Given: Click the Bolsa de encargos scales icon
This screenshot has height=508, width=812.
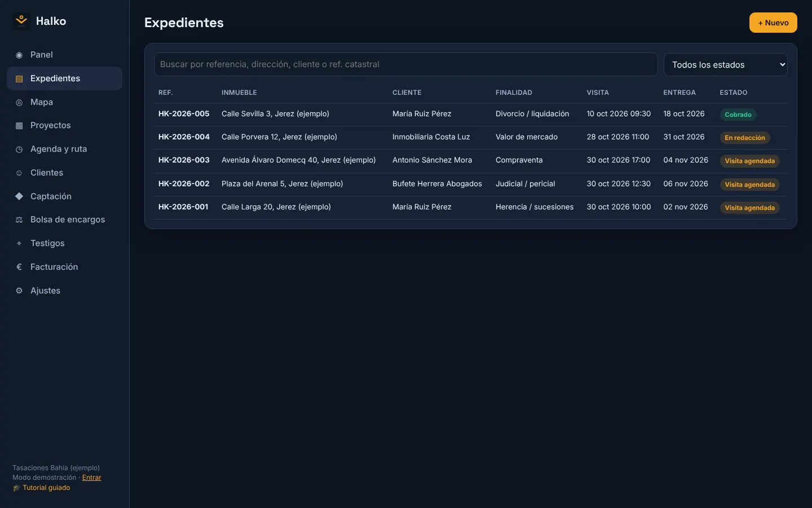Looking at the screenshot, I should click(x=19, y=220).
